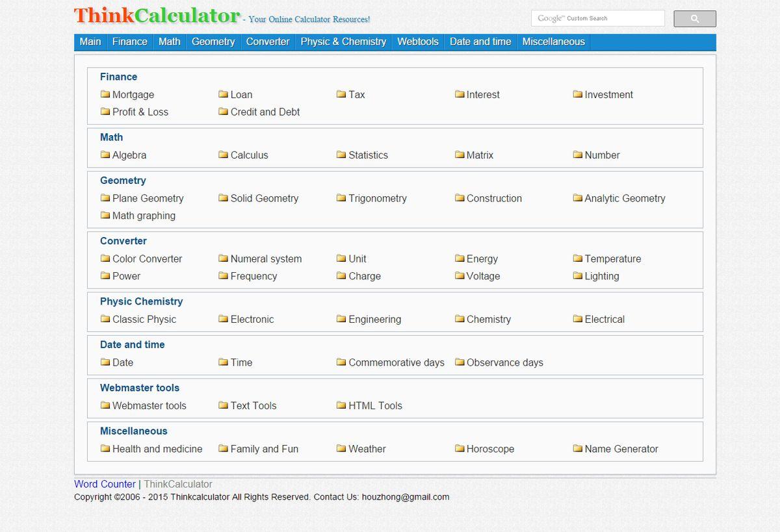The image size is (780, 532).
Task: Click the folder icon beside Investment
Action: pos(577,94)
